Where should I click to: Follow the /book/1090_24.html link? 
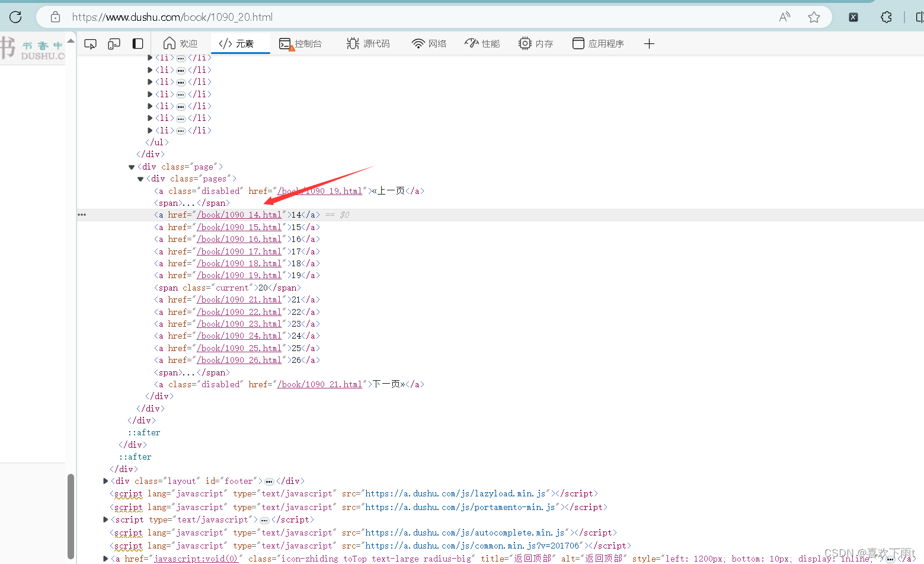coord(239,336)
